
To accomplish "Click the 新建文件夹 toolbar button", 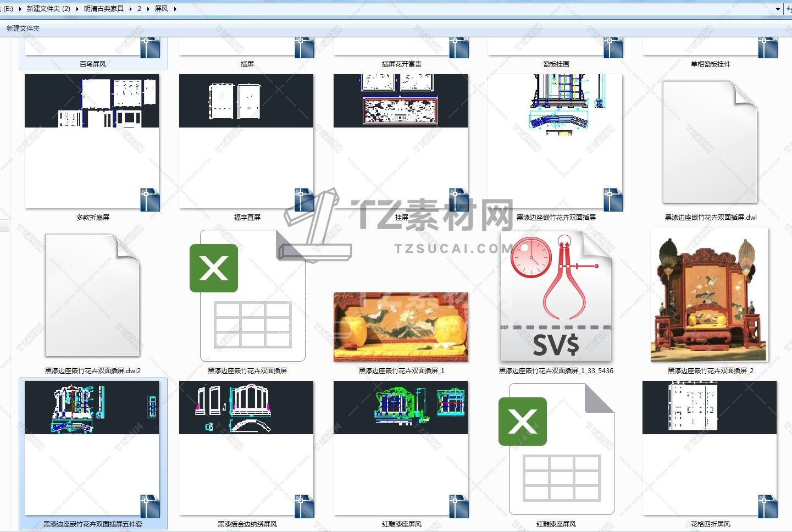I will [x=23, y=29].
